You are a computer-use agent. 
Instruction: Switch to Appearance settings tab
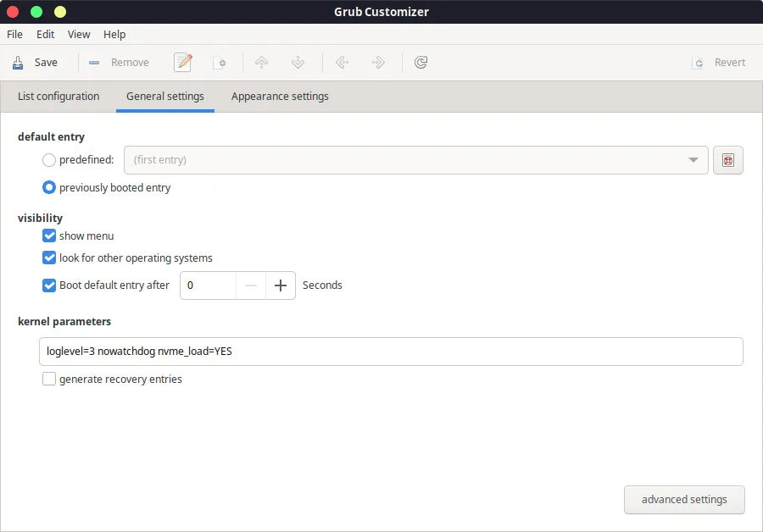(x=280, y=97)
